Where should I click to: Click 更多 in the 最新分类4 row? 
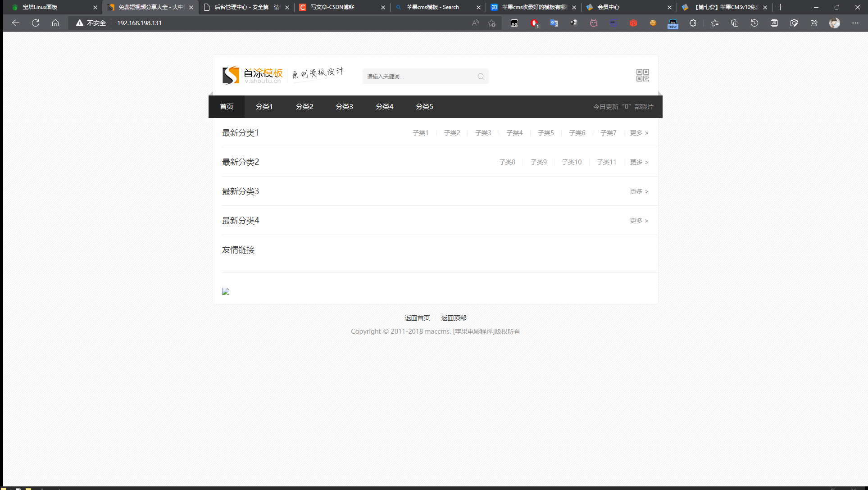(639, 221)
